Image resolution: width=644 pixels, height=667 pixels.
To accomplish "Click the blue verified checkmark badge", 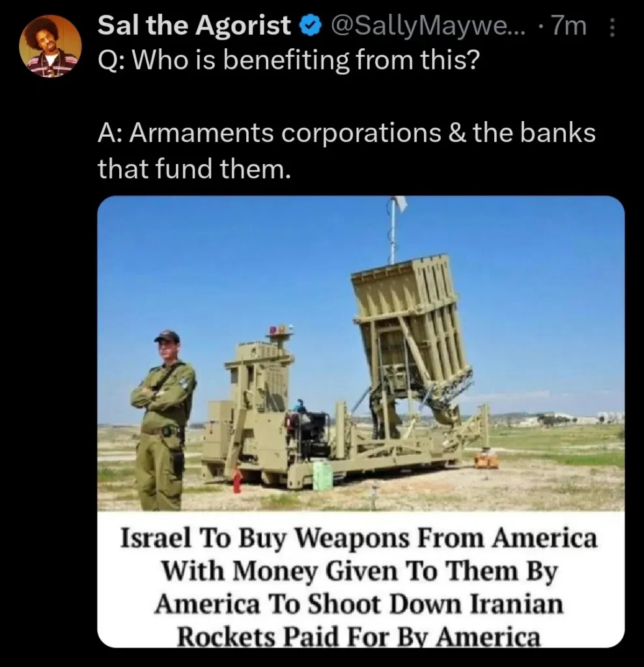I will [310, 26].
